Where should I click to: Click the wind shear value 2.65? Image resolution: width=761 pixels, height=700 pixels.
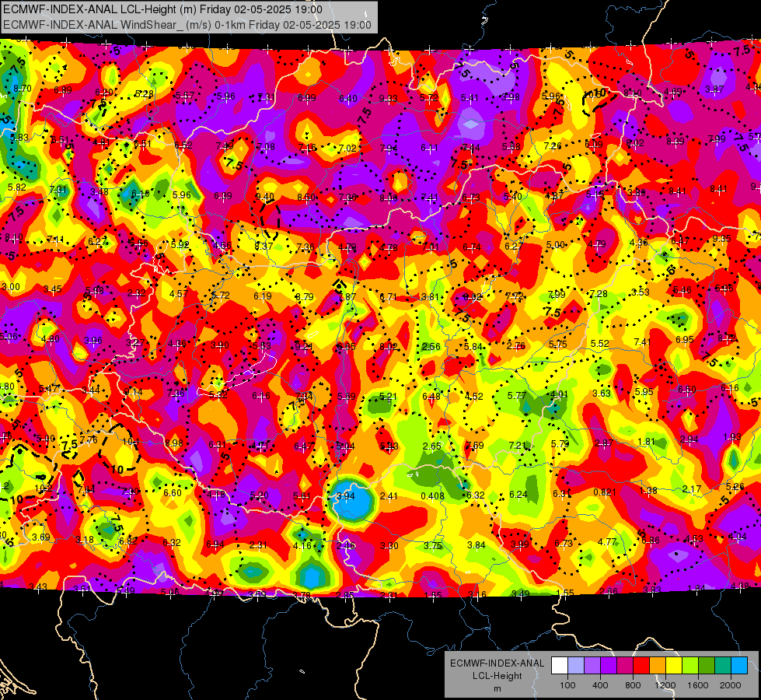[432, 446]
